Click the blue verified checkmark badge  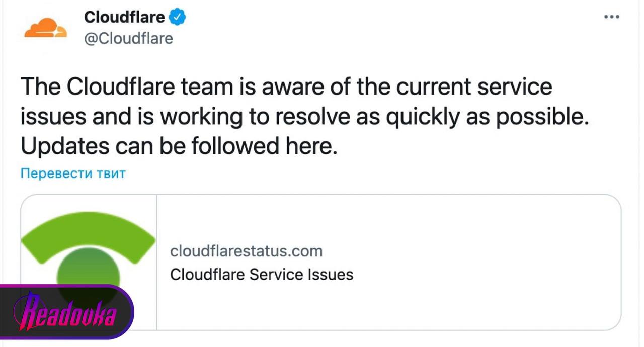click(x=178, y=17)
